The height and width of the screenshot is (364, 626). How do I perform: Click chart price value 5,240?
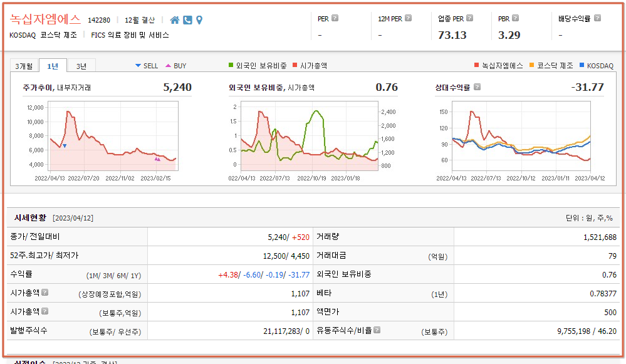tap(177, 87)
